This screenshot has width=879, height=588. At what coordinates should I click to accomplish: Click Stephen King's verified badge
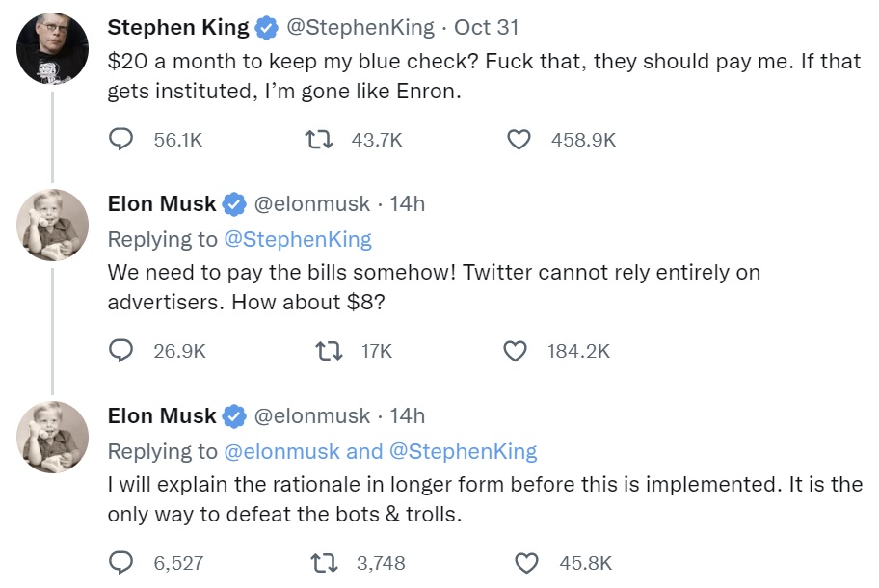coord(266,28)
